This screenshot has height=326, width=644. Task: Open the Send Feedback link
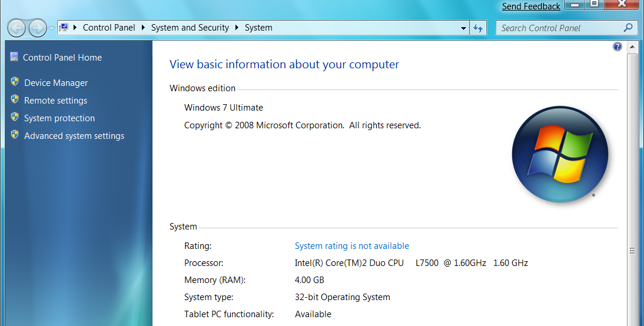(531, 6)
